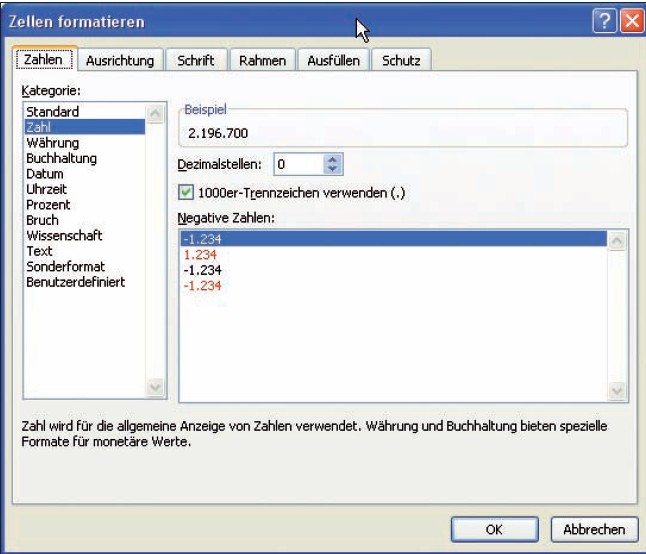Select highlighted -1.234 negative format

tap(393, 239)
